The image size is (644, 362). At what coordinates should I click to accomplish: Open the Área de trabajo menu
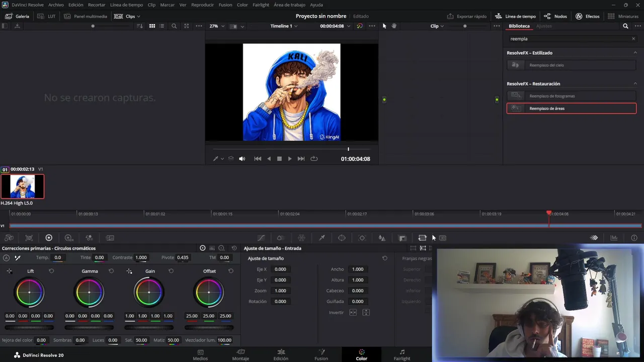(289, 5)
